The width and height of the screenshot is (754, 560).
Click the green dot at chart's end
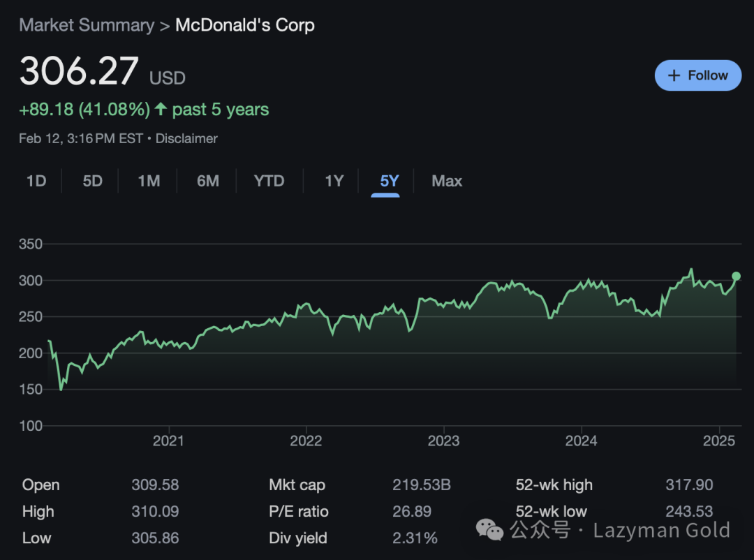click(737, 276)
